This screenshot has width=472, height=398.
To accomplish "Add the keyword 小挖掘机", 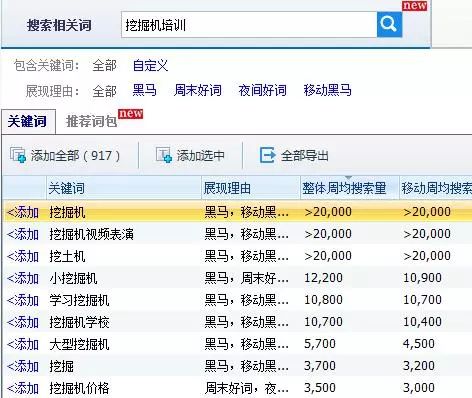I will click(x=23, y=278).
